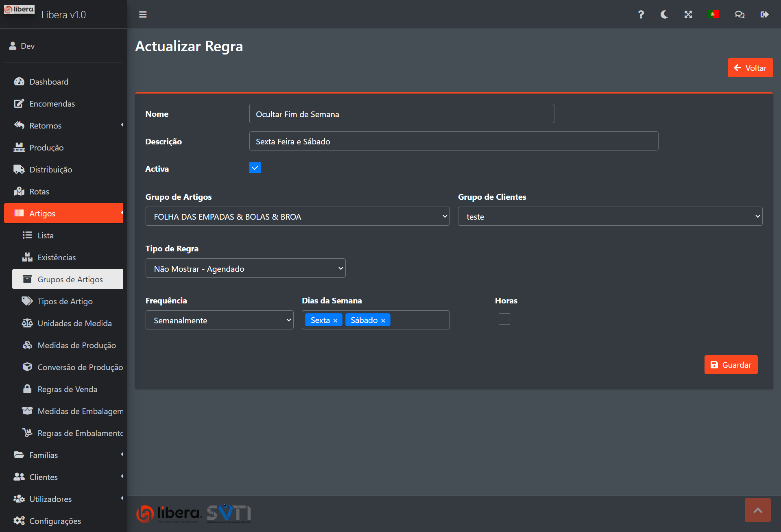Open the Frequência dropdown
781x532 pixels.
pyautogui.click(x=219, y=320)
